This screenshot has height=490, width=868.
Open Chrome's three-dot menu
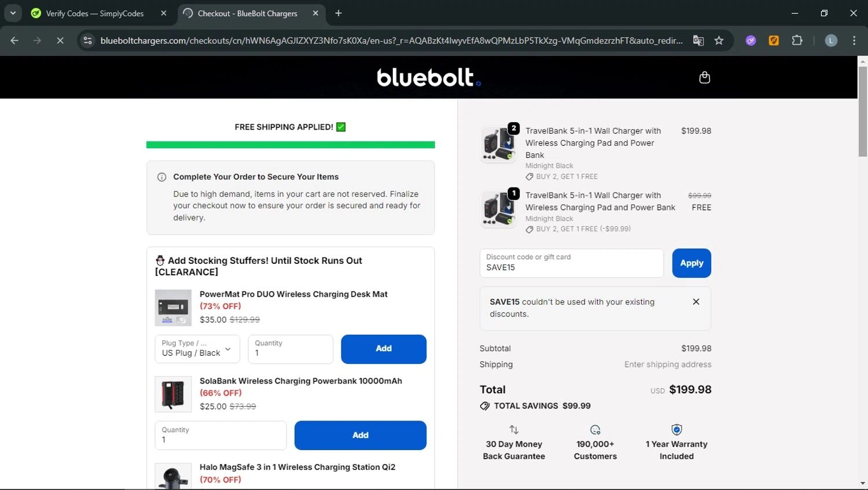pyautogui.click(x=854, y=40)
